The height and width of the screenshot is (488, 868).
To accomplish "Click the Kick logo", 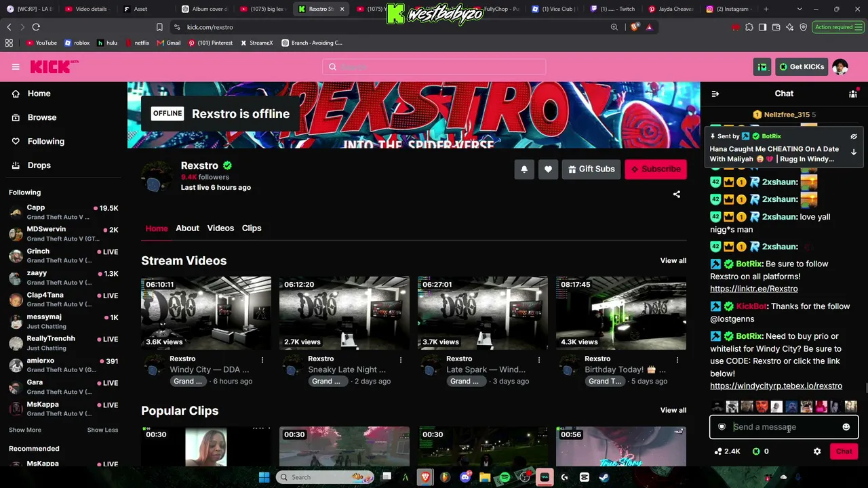I will point(54,66).
